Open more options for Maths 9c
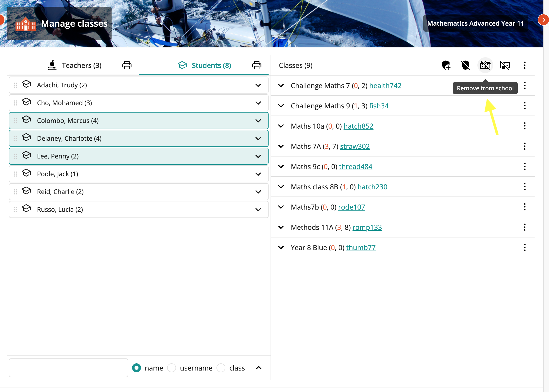 (x=525, y=167)
